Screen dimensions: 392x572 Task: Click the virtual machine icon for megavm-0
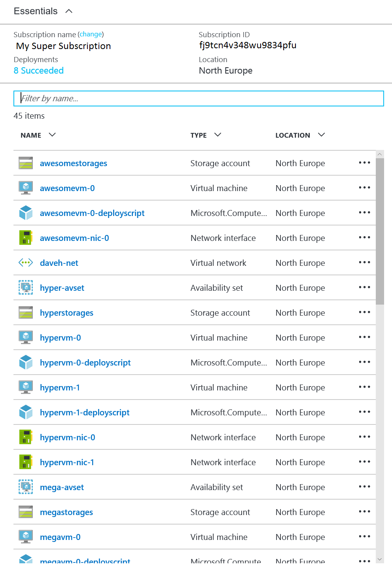pos(25,537)
